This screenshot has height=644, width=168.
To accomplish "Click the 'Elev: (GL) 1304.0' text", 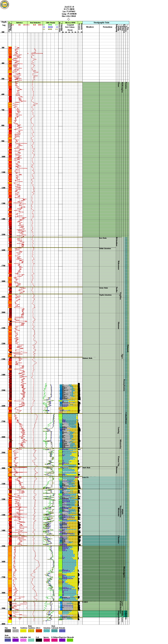I will [69, 16].
